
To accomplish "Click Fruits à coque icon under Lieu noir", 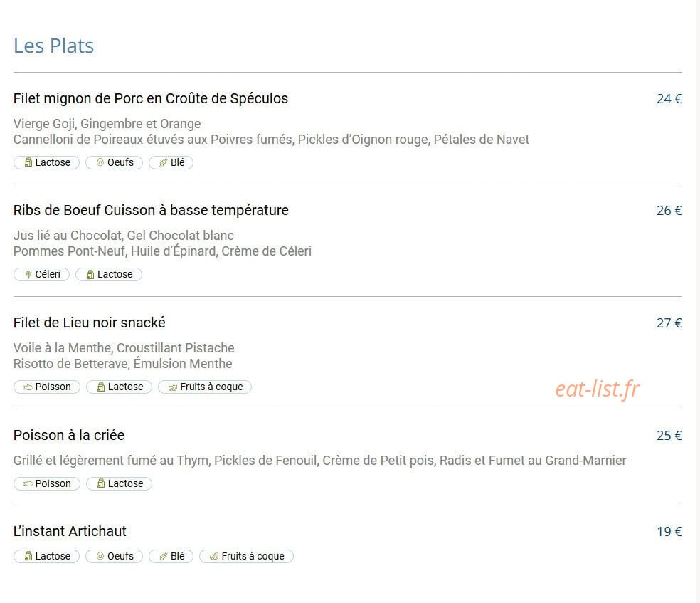I will coord(173,387).
